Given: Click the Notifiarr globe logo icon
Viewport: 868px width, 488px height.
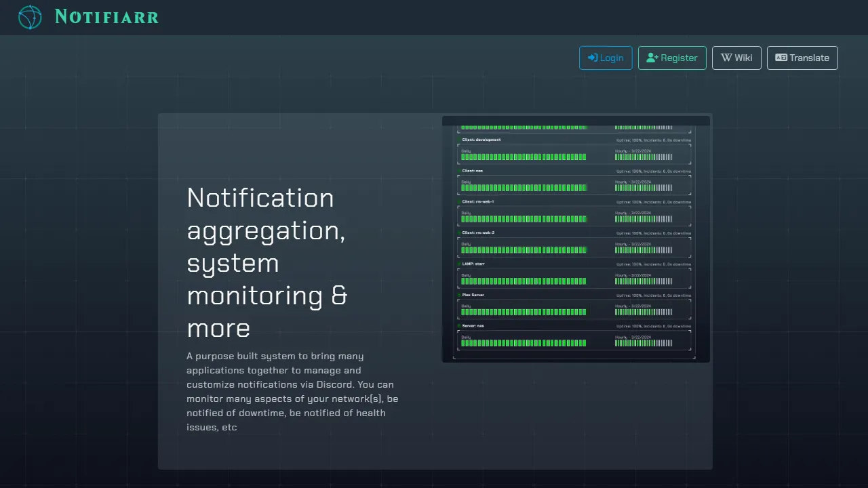Looking at the screenshot, I should [30, 17].
